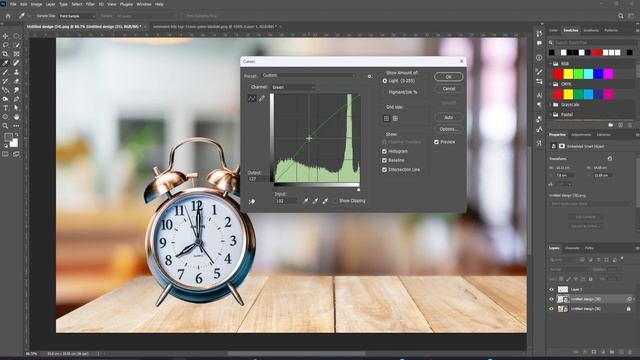Screen dimensions: 640x360
Task: Select the Path Selection tool
Action: [16, 108]
